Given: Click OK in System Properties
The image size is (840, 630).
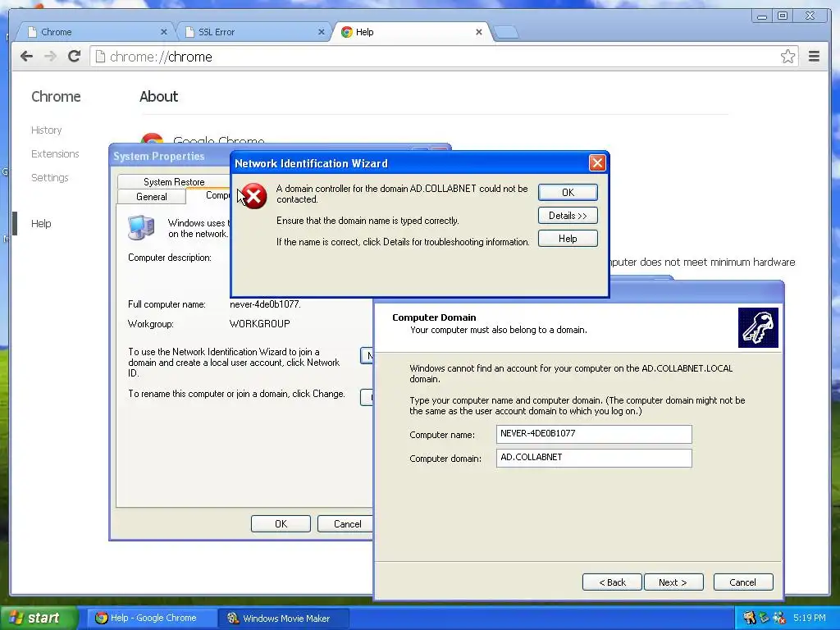Looking at the screenshot, I should tap(281, 524).
